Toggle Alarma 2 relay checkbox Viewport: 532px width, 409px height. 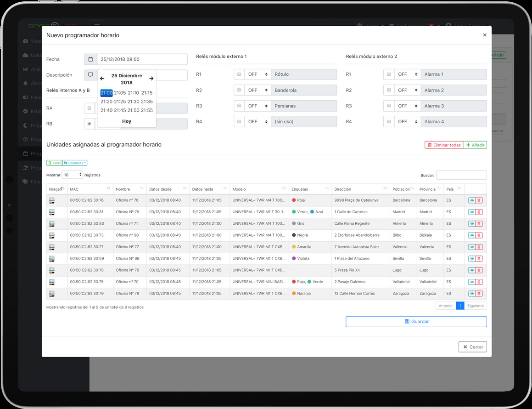(x=389, y=90)
